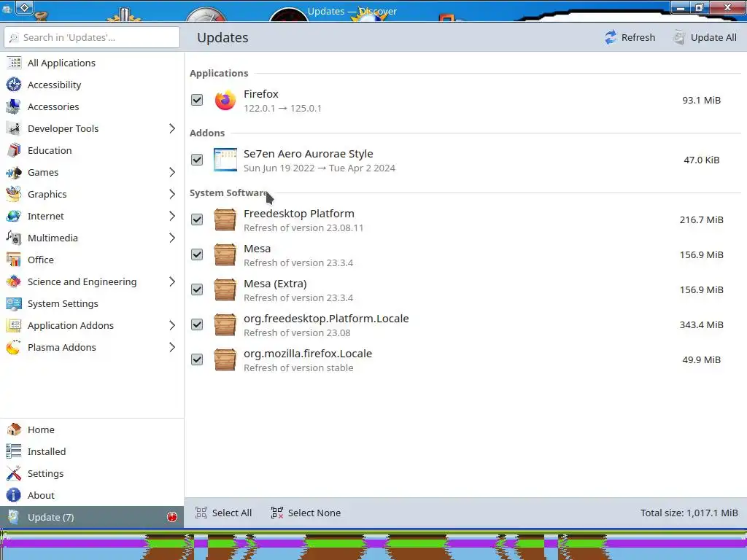Click the 'Refresh of version 23.08' text

[297, 332]
